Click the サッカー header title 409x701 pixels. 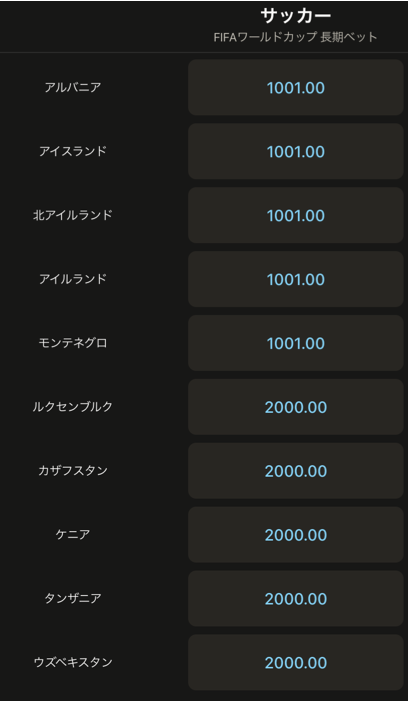coord(295,16)
